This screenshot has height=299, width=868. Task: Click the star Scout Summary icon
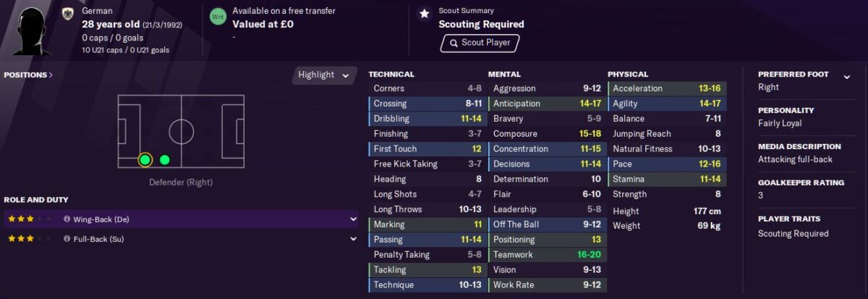point(425,13)
